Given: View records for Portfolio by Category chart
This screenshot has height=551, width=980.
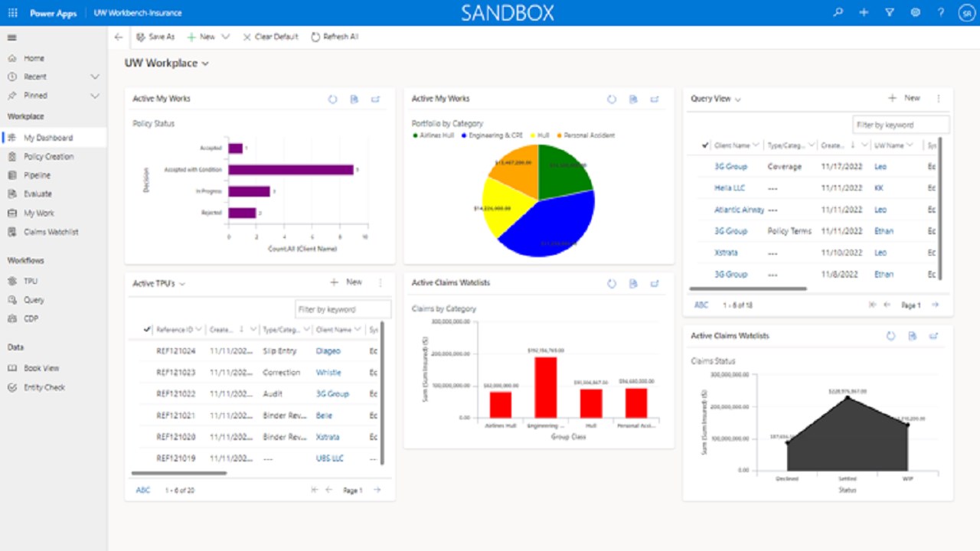Looking at the screenshot, I should click(633, 99).
